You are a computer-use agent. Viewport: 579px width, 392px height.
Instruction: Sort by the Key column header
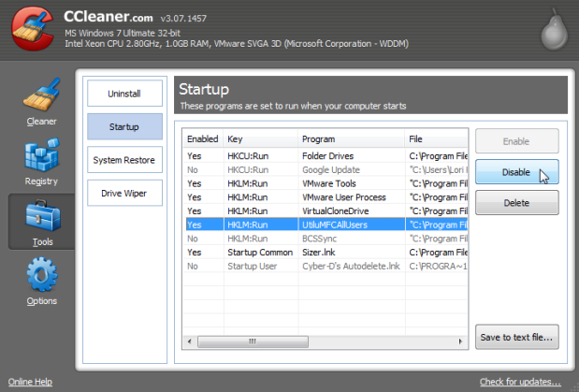(260, 138)
